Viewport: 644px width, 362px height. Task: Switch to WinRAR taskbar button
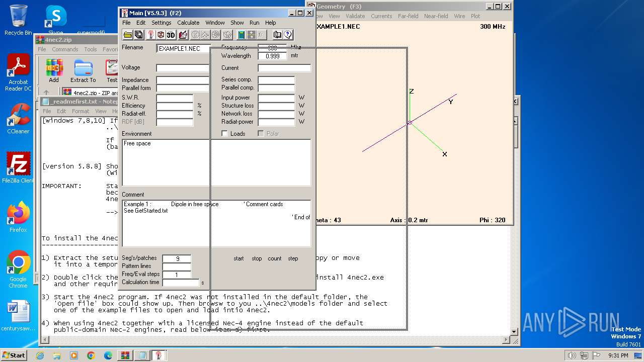click(125, 355)
